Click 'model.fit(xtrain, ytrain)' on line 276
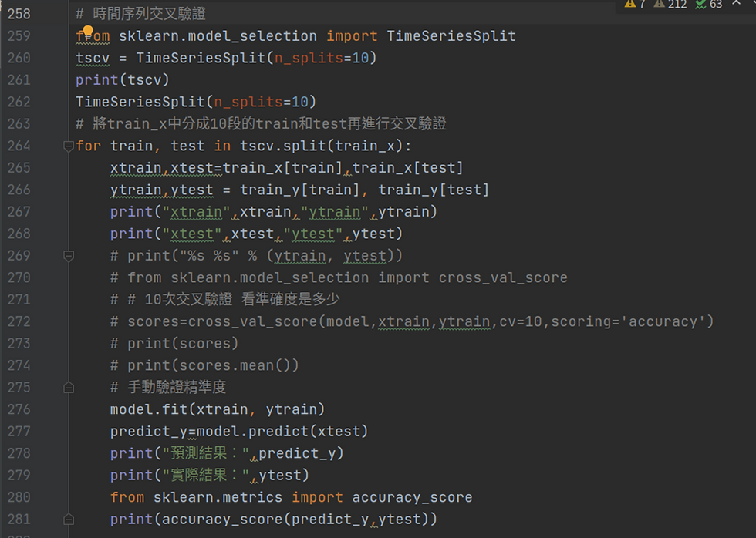756x538 pixels. (x=218, y=409)
